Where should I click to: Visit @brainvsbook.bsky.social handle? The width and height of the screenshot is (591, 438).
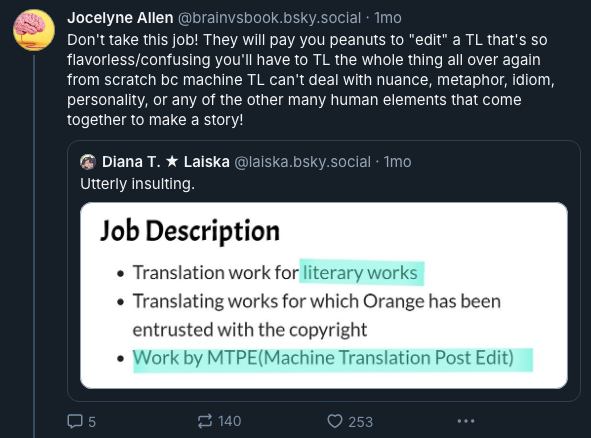(269, 18)
